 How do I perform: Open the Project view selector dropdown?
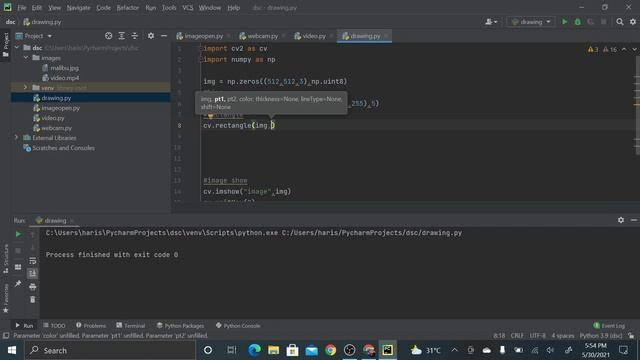(x=33, y=36)
